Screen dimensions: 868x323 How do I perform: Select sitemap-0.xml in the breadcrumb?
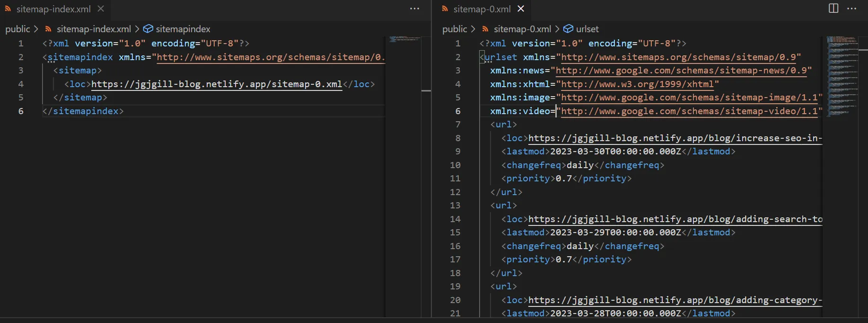point(522,29)
